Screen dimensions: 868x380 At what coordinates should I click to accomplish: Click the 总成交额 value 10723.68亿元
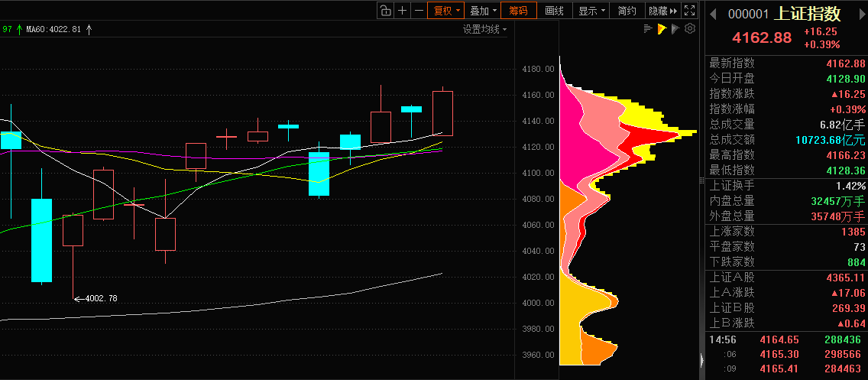[x=831, y=140]
